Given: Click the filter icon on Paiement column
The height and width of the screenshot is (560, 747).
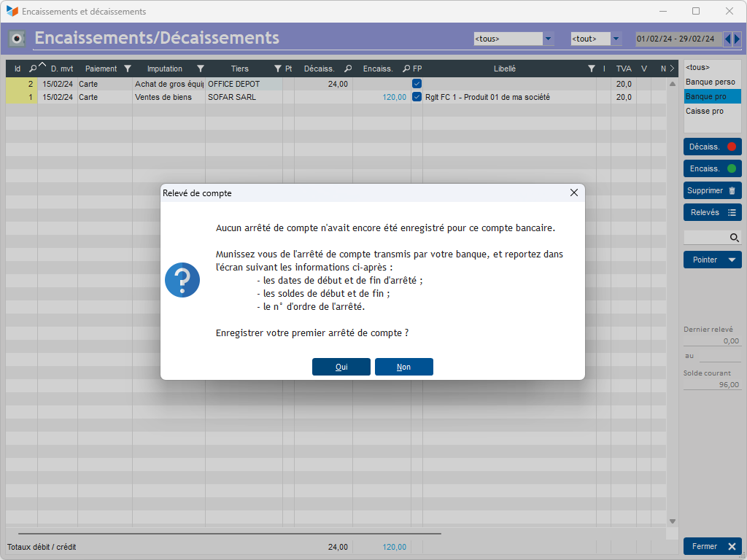Looking at the screenshot, I should click(x=128, y=69).
